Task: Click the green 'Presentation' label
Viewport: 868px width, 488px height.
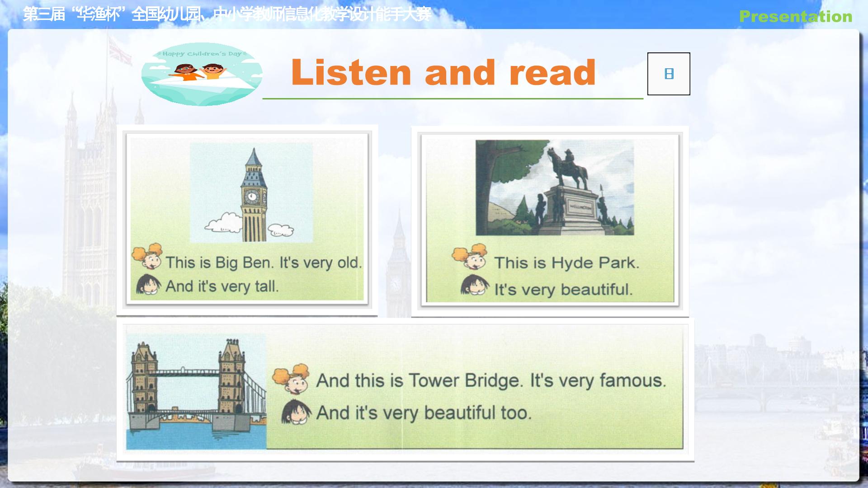Action: point(796,16)
